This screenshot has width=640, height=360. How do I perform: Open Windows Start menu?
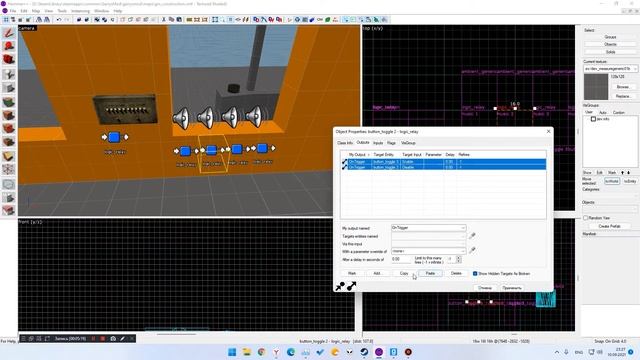pos(232,352)
